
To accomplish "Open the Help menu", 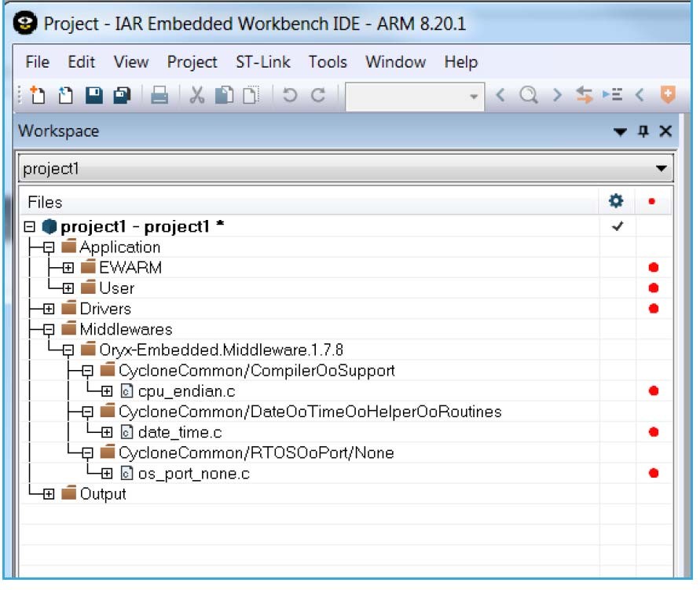I will coord(460,62).
